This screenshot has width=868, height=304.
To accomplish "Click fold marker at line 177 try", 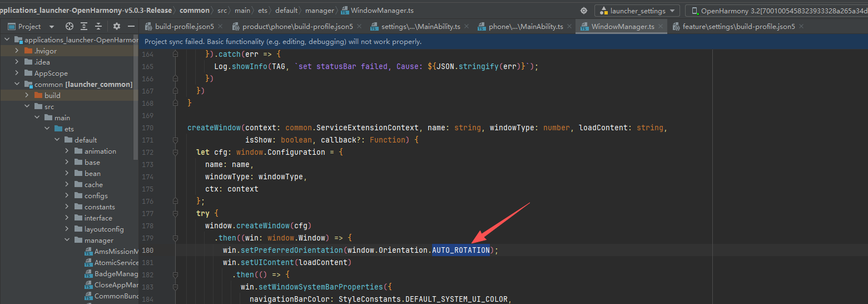I will [x=175, y=213].
